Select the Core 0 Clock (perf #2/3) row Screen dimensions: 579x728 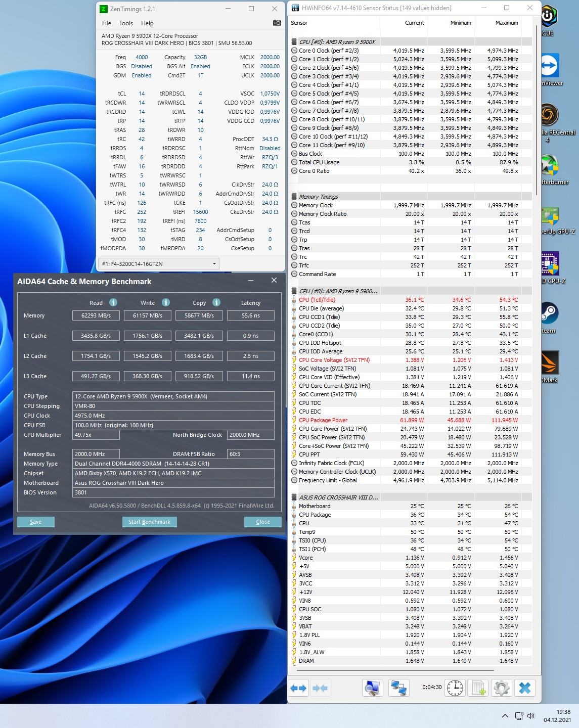411,51
